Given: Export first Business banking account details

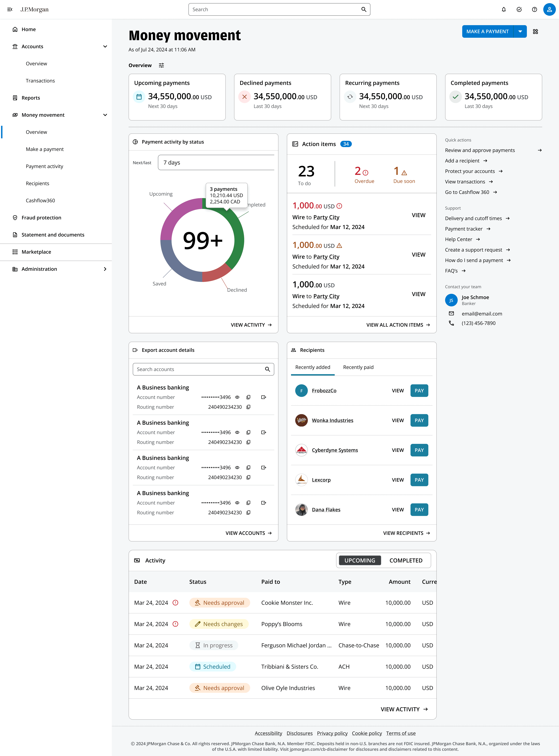Looking at the screenshot, I should click(x=264, y=397).
